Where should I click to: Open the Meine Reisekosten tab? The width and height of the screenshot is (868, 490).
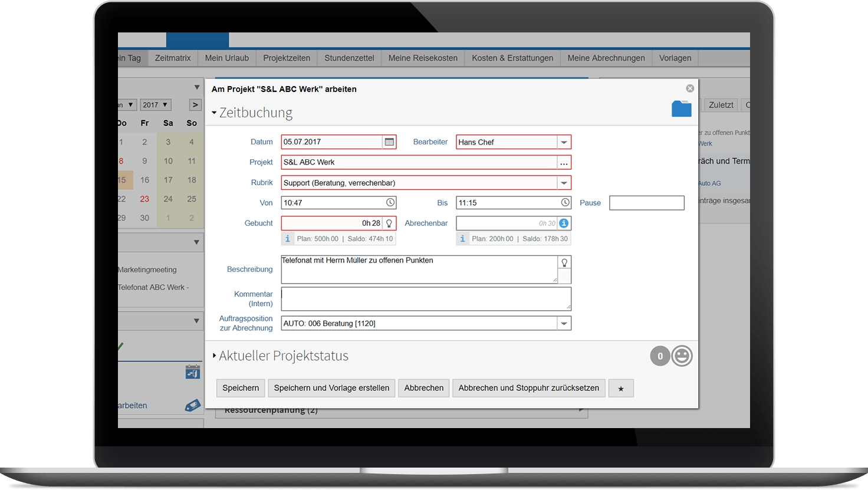tap(423, 58)
